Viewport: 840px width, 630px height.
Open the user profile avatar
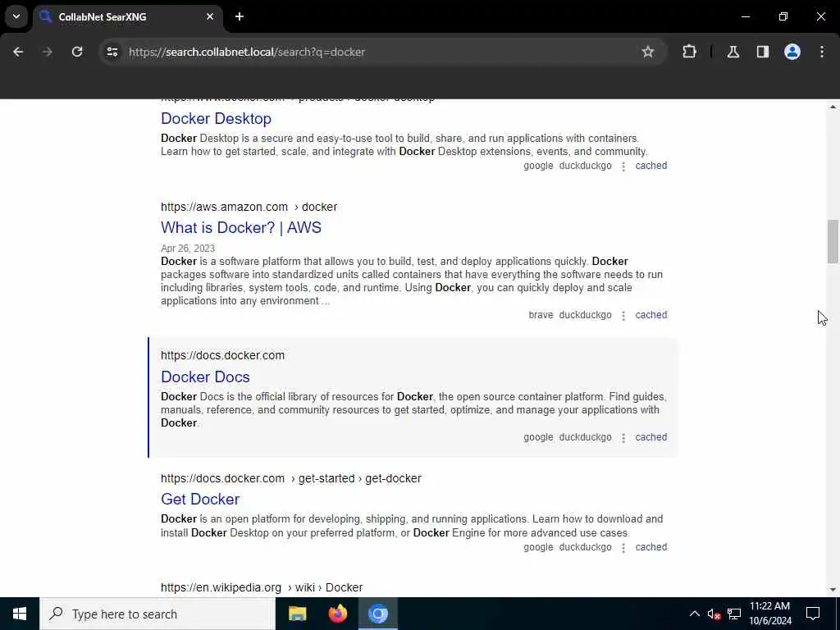[x=792, y=52]
